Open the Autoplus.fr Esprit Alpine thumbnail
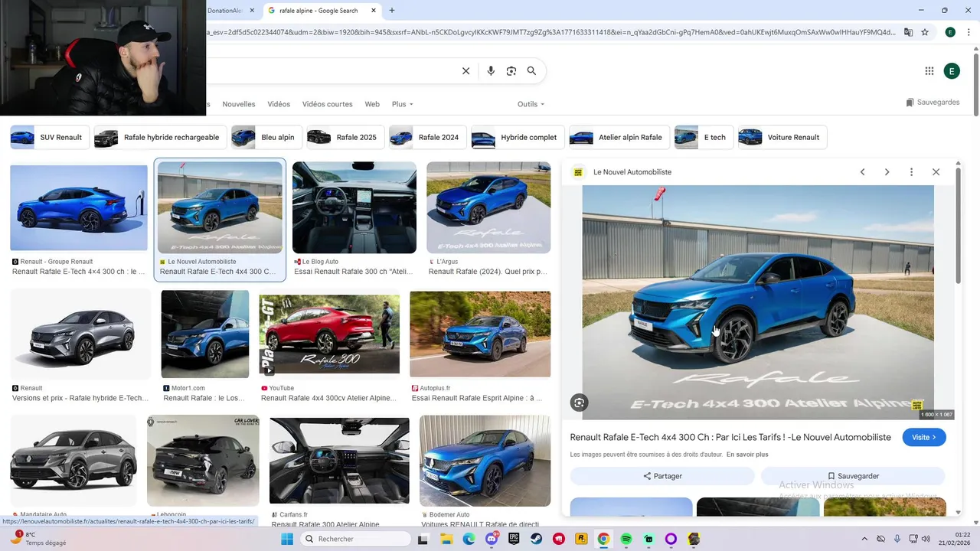The width and height of the screenshot is (980, 551). click(x=480, y=334)
